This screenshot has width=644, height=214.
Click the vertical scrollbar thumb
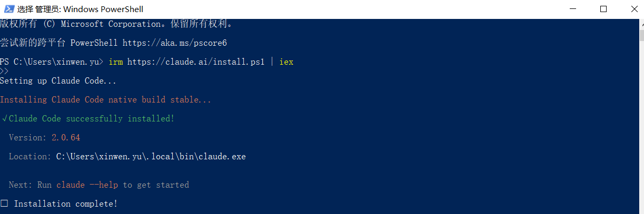pos(641,35)
